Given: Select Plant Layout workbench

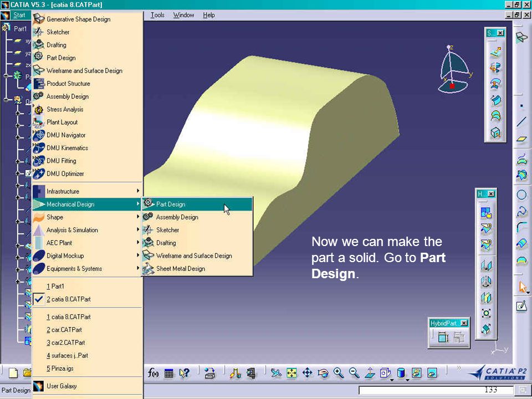Looking at the screenshot, I should tap(87, 122).
